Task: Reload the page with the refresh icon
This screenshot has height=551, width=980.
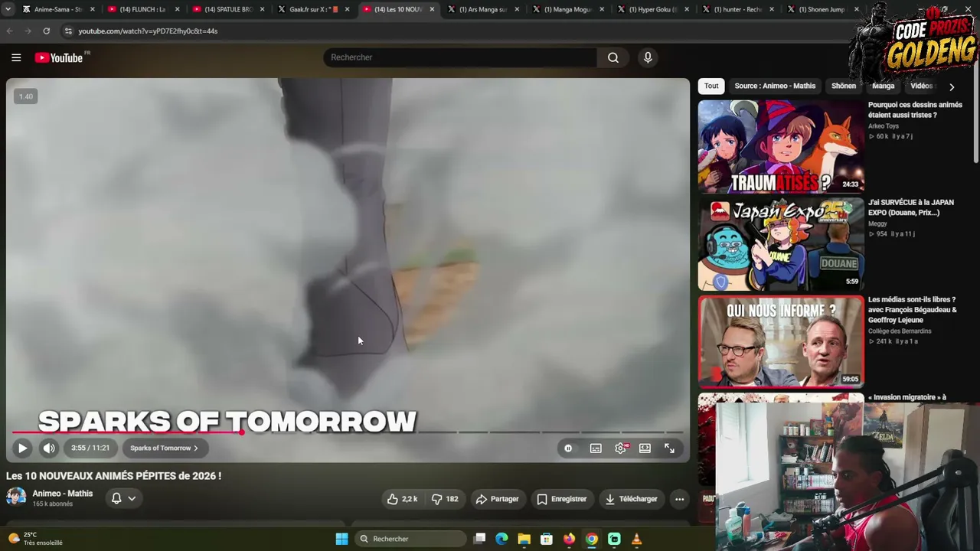Action: (x=47, y=31)
